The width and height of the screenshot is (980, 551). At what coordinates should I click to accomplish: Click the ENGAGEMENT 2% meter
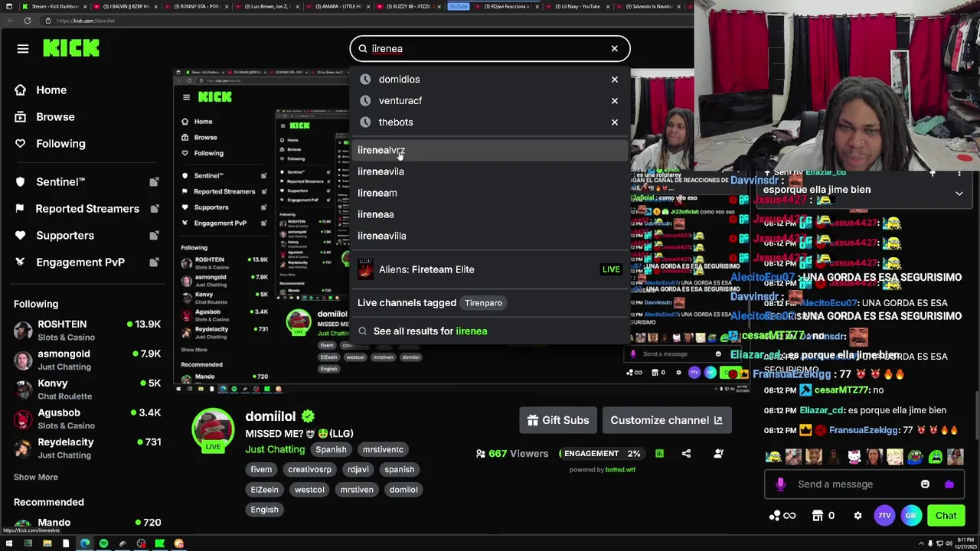click(x=602, y=454)
